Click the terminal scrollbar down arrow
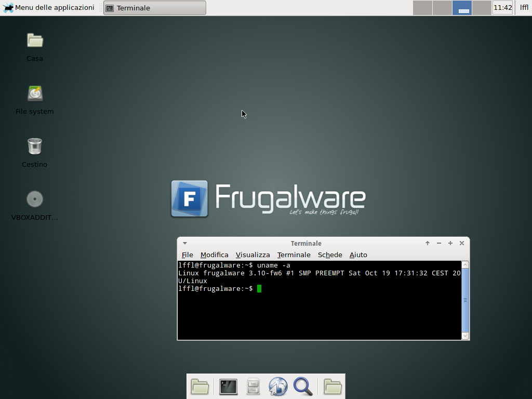532x399 pixels. coord(465,336)
